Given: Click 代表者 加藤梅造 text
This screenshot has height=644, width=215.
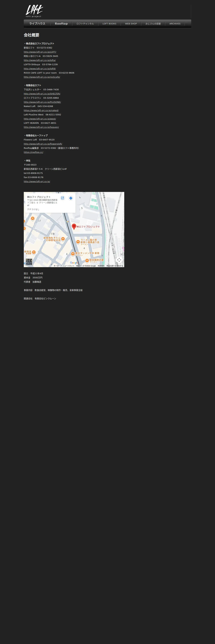Looking at the screenshot, I should [x=32, y=282].
